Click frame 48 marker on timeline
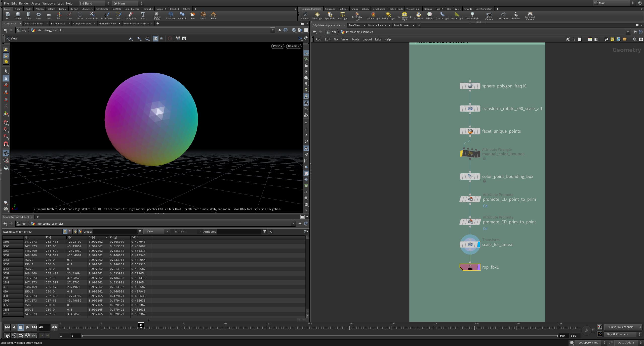 point(141,325)
